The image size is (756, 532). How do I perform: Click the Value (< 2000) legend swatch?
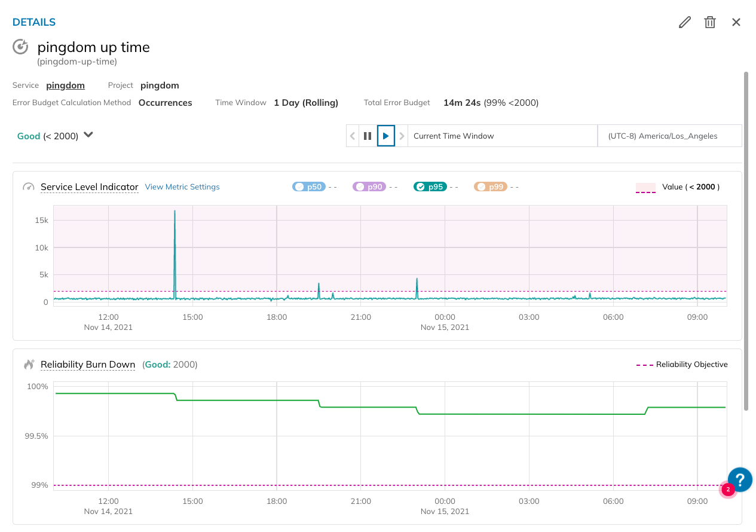[x=645, y=188]
